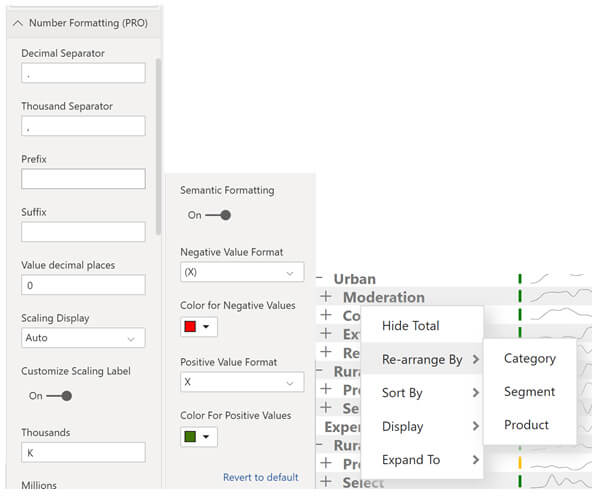The height and width of the screenshot is (496, 598).
Task: Click the Thousand Separator input field
Action: point(83,126)
